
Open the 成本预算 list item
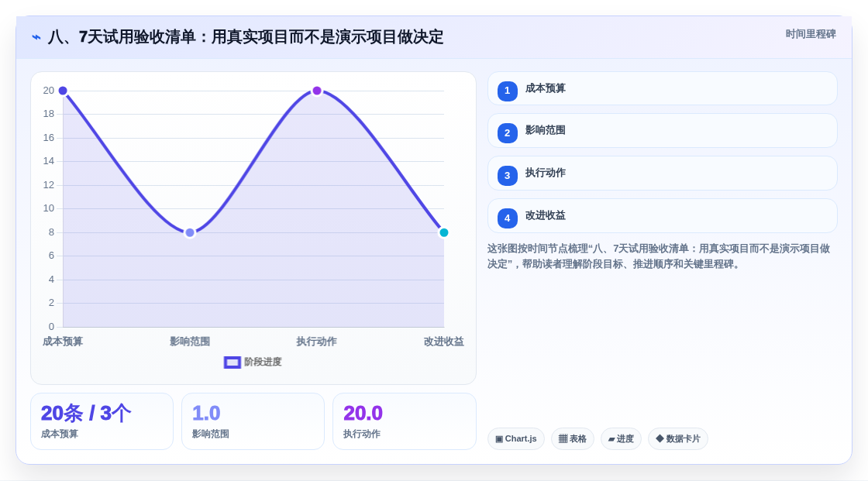[x=662, y=88]
